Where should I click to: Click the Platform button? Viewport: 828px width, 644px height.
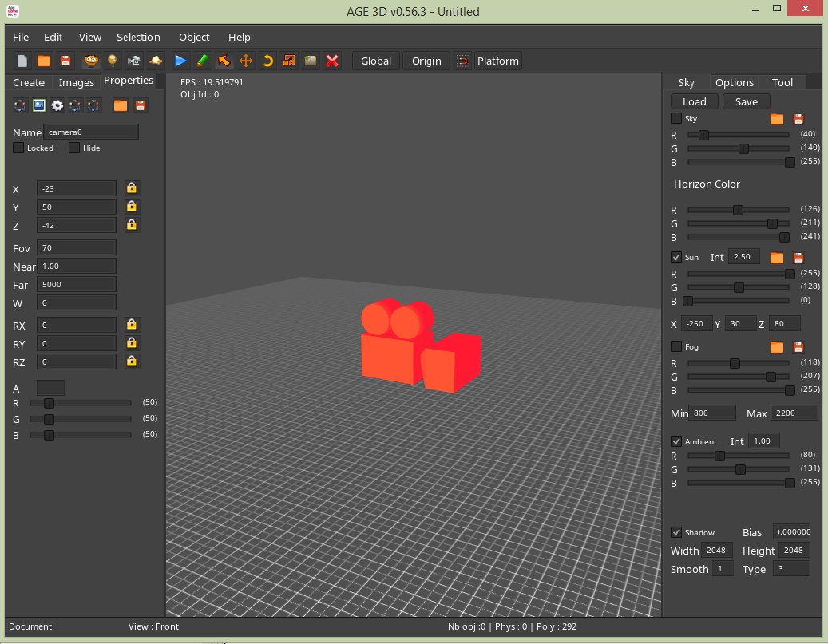click(x=498, y=61)
